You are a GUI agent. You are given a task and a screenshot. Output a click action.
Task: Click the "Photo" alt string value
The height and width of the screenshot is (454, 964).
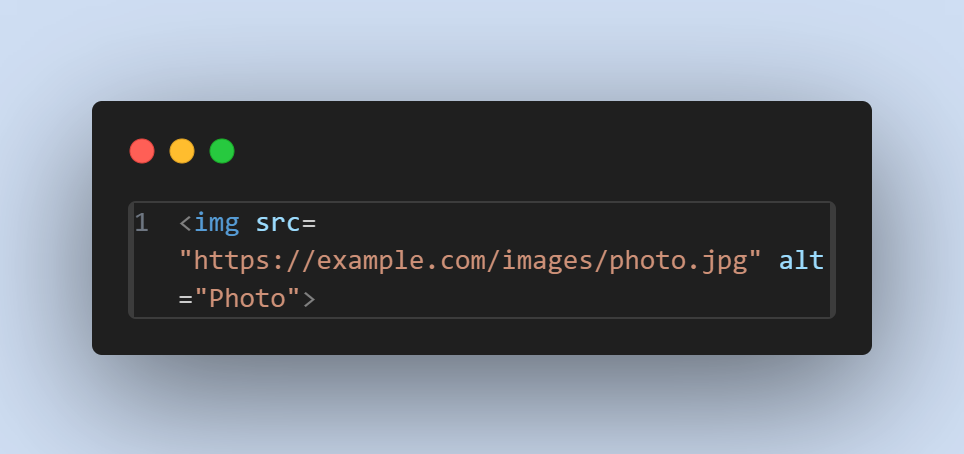pyautogui.click(x=248, y=299)
